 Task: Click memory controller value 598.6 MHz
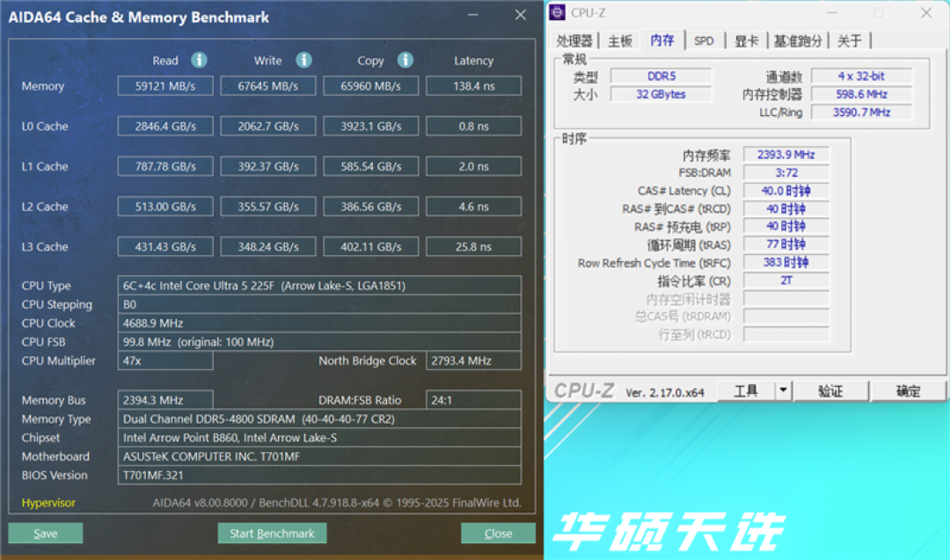point(861,94)
